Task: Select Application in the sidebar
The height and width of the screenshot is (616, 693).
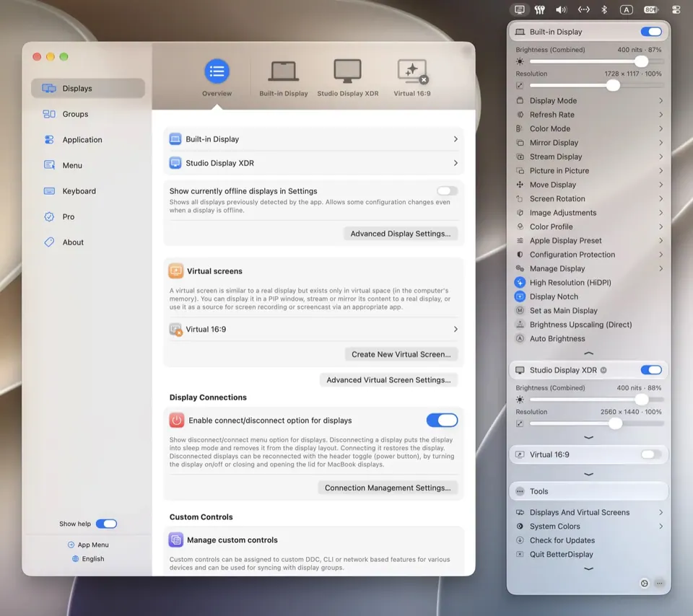Action: [x=88, y=139]
